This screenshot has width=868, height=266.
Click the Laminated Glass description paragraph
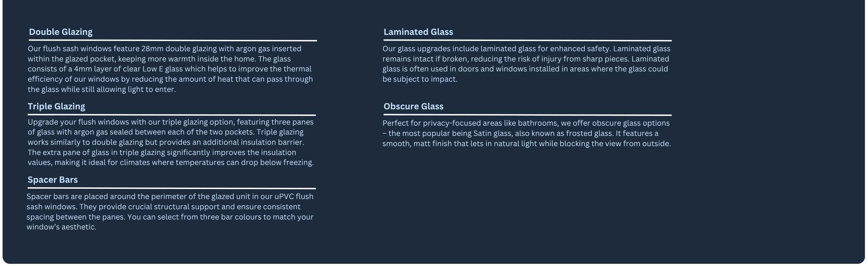click(526, 64)
